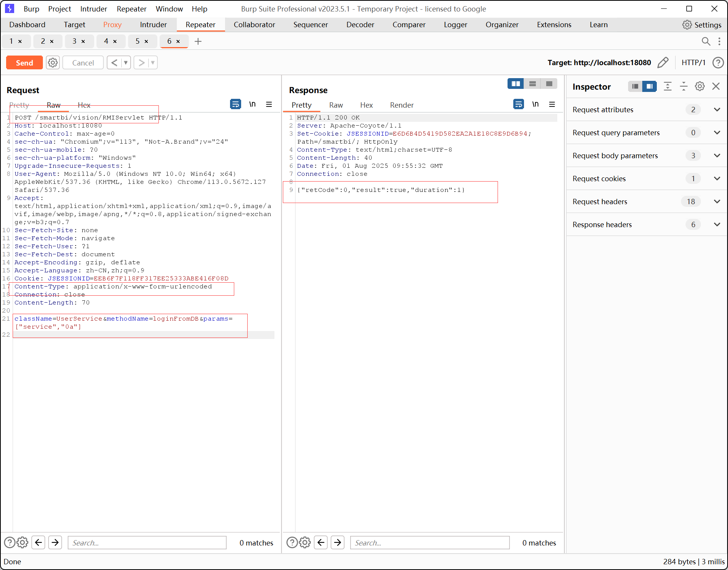728x570 pixels.
Task: Select top-bottom request/response layout
Action: pyautogui.click(x=532, y=84)
